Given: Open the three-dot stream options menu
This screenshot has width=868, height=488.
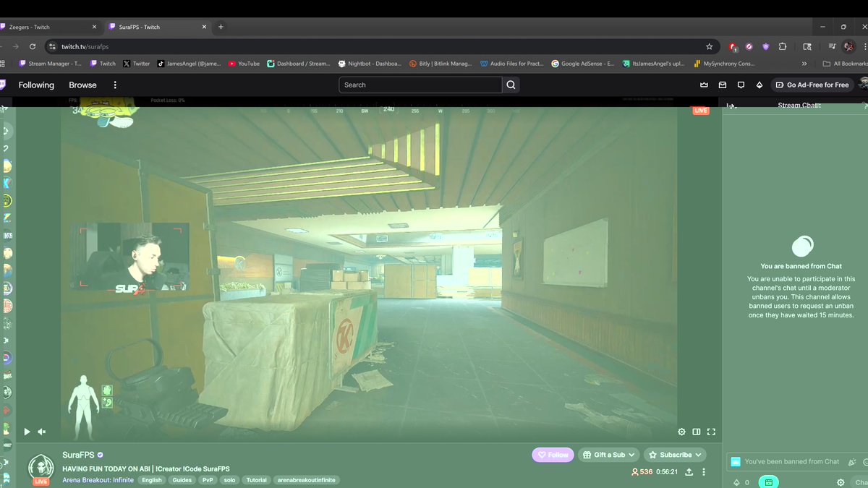Looking at the screenshot, I should point(704,472).
